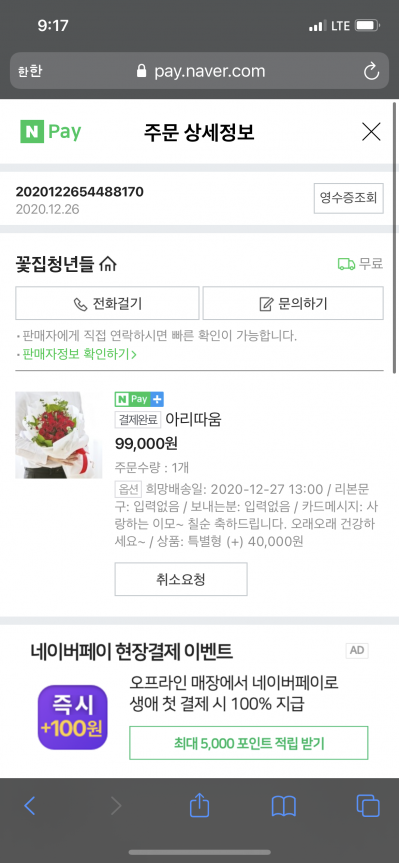Request cancellation with 취소요청
Viewport: 399px width, 863px height.
point(181,579)
